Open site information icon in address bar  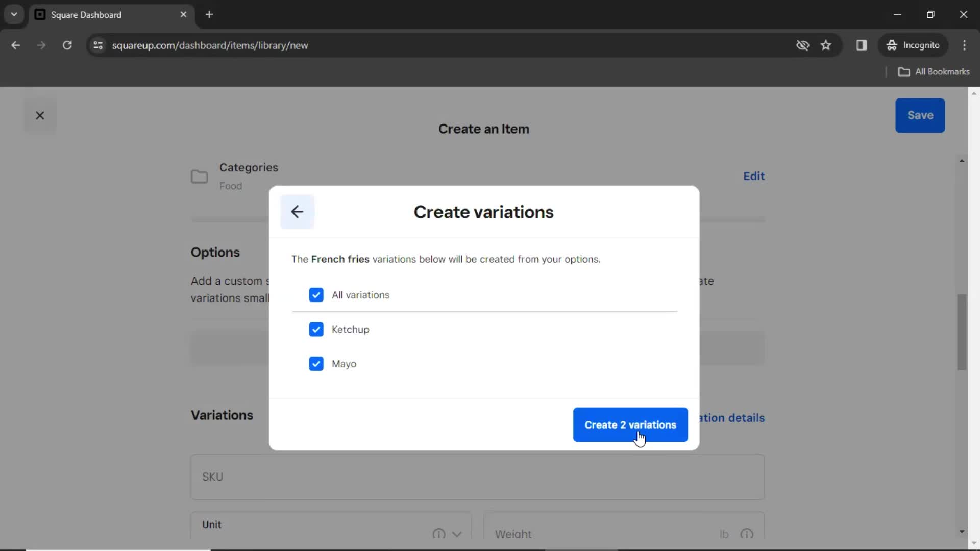pyautogui.click(x=98, y=45)
